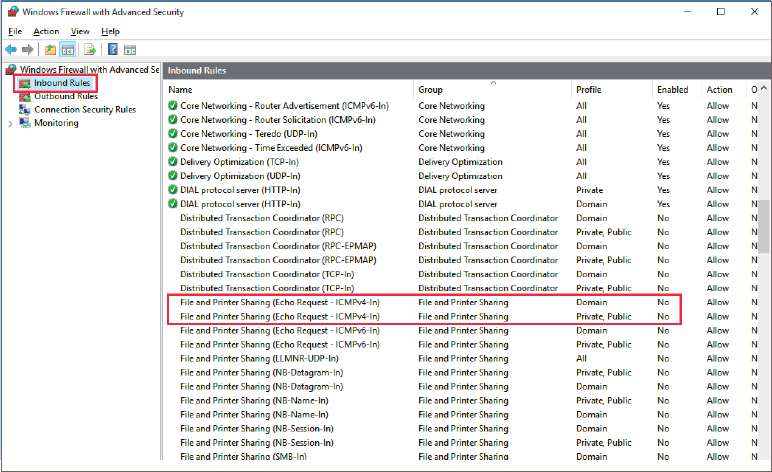Click the Connection Security Rules computers icon

tap(25, 109)
